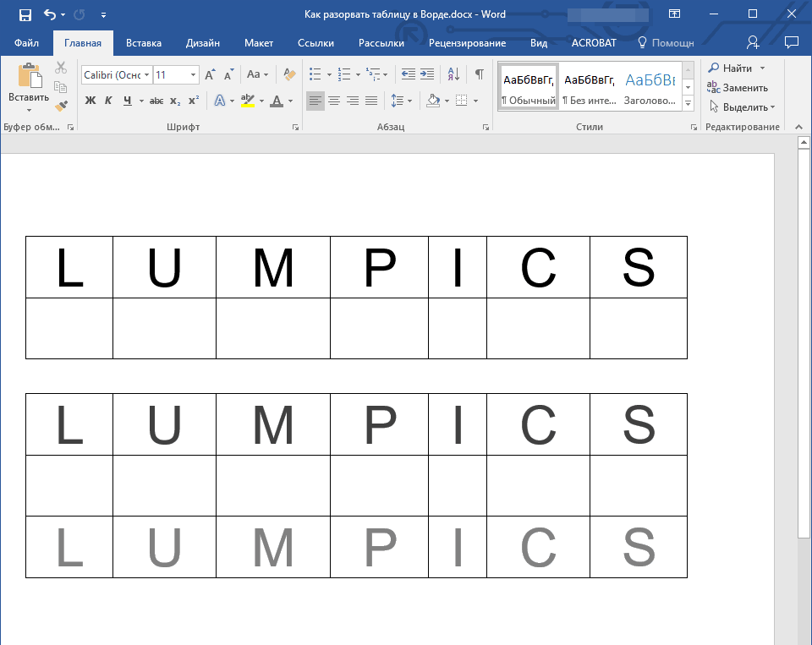This screenshot has height=645, width=812.
Task: Click the Заменить button
Action: point(738,88)
